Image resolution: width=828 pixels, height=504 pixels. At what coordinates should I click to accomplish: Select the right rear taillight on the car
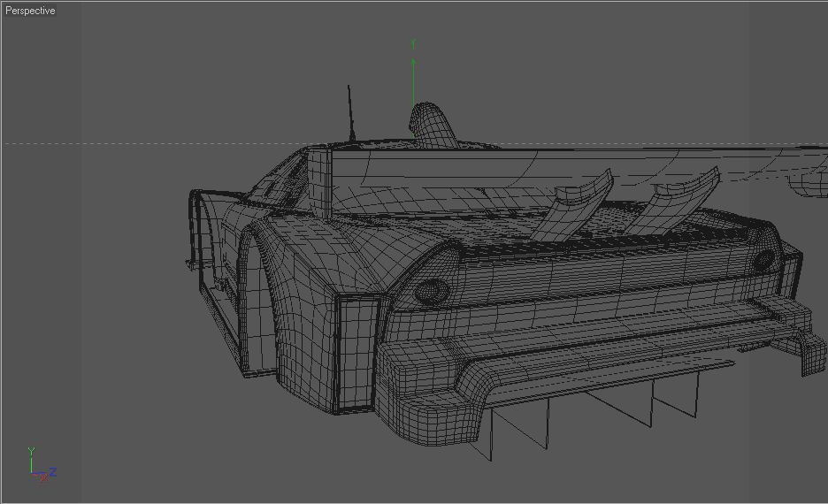(x=763, y=260)
